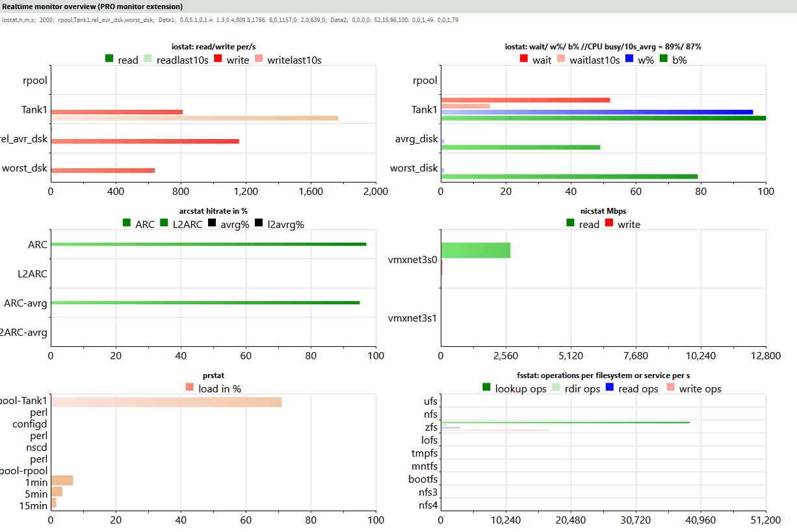Click the iostat data string line under the title
Image resolution: width=797 pixels, height=532 pixels.
tap(230, 20)
